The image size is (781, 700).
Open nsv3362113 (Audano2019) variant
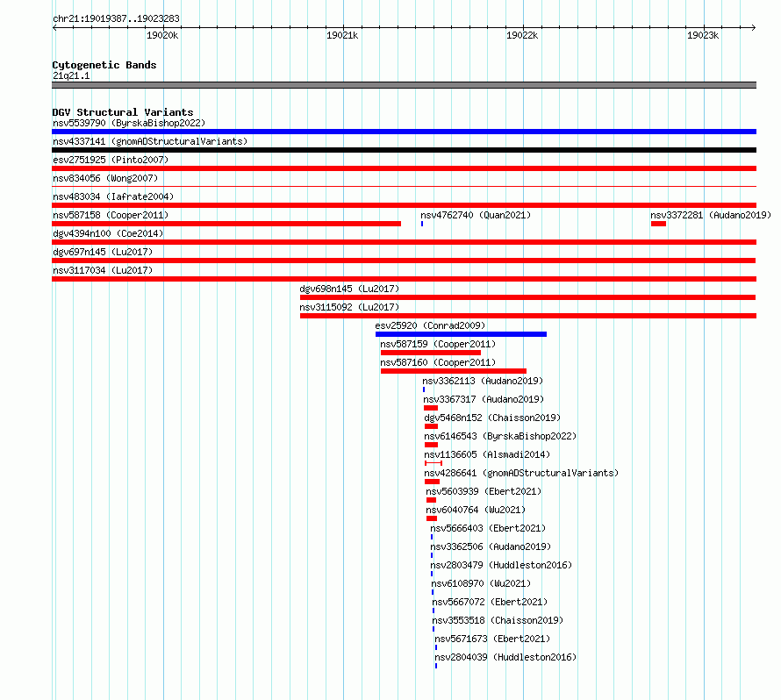[483, 381]
